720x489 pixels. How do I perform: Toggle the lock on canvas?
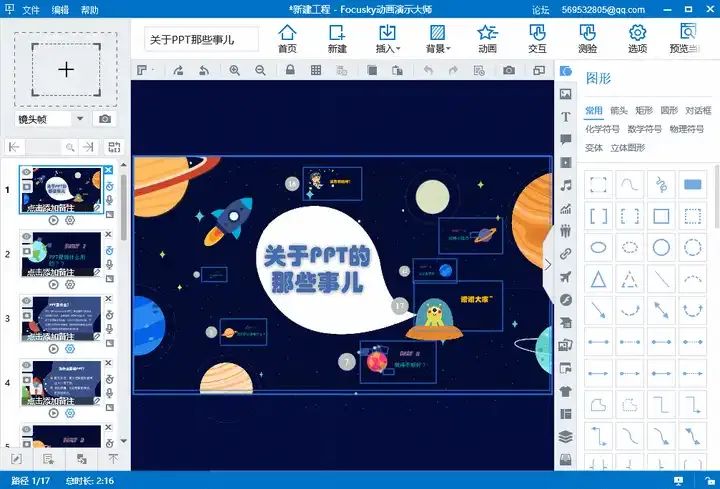tap(290, 70)
